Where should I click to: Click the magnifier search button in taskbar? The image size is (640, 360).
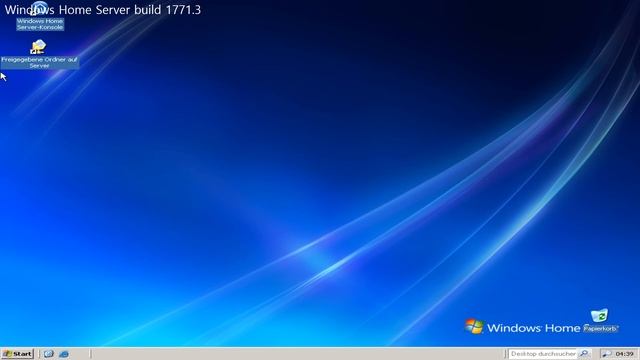tap(584, 354)
